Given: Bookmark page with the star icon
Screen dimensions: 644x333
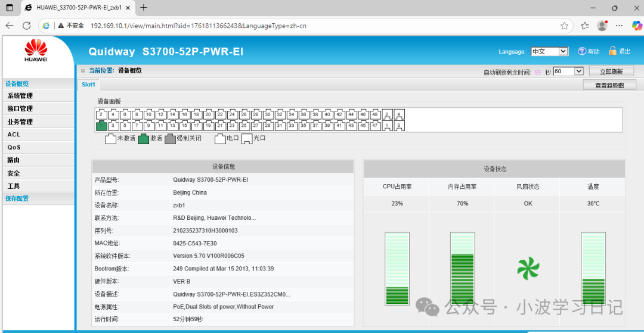Looking at the screenshot, I should [x=564, y=26].
